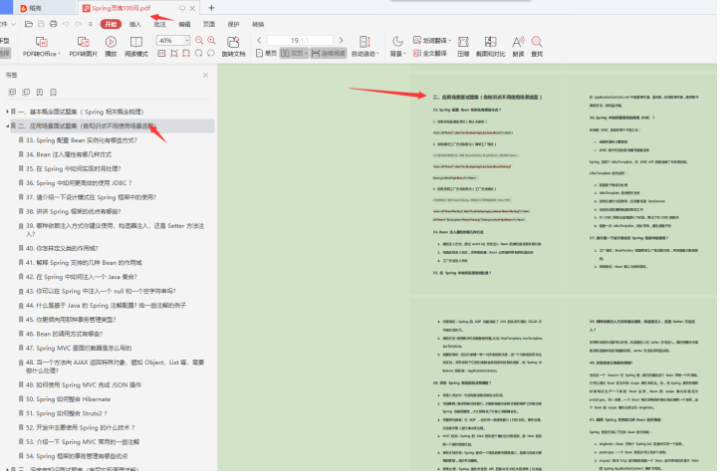Screen dimensions: 720x472
Task: Click the 旋转文档 rotate document tool
Action: (233, 47)
